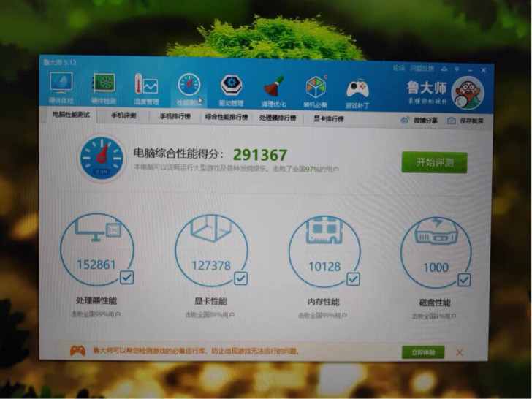Click the green 立即体验 button
The width and height of the screenshot is (532, 399).
coord(423,352)
